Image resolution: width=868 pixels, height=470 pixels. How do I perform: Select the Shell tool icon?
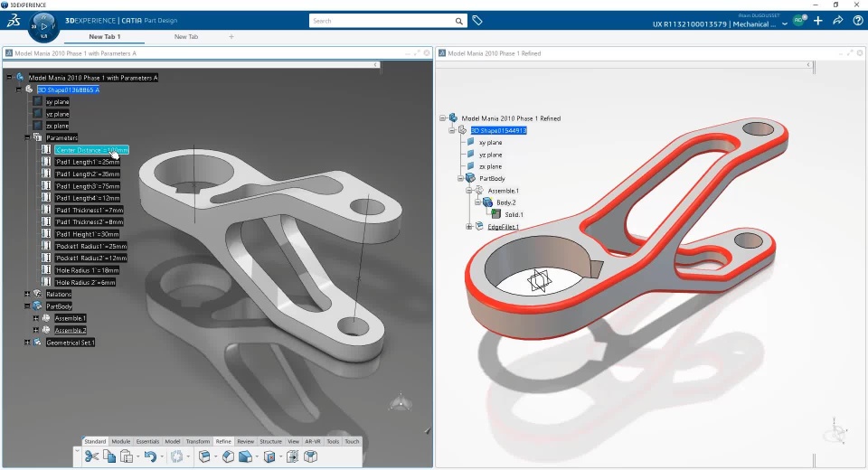(x=310, y=456)
